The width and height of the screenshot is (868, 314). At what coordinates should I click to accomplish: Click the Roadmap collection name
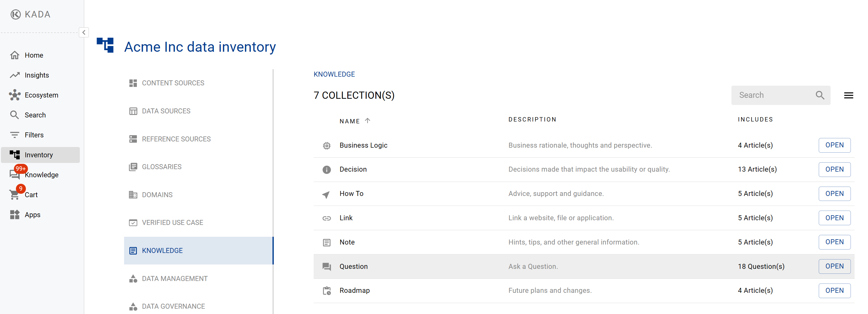pyautogui.click(x=354, y=290)
